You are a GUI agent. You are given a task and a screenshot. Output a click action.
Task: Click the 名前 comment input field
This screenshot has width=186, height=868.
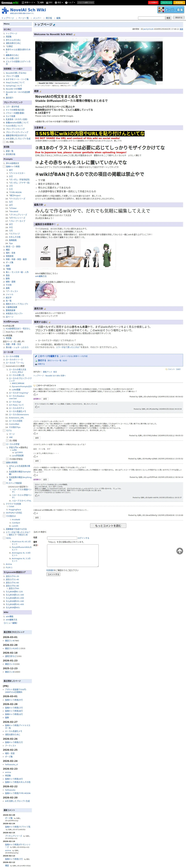coord(62,538)
